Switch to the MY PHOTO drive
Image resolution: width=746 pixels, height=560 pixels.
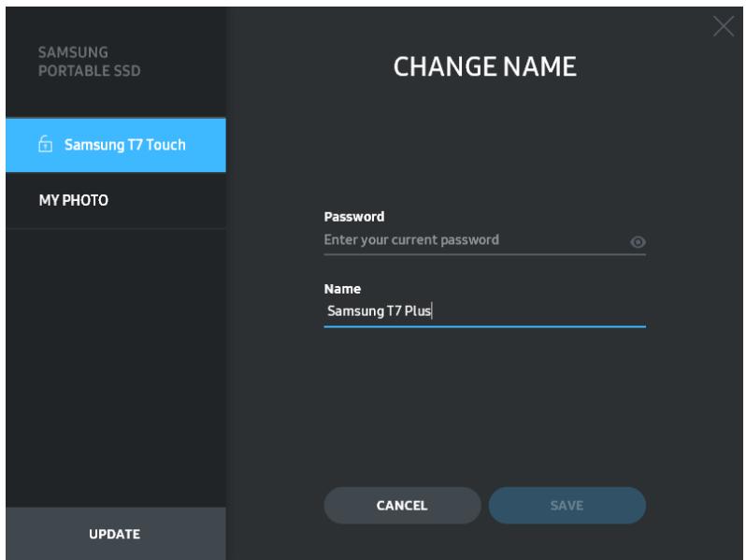(115, 200)
